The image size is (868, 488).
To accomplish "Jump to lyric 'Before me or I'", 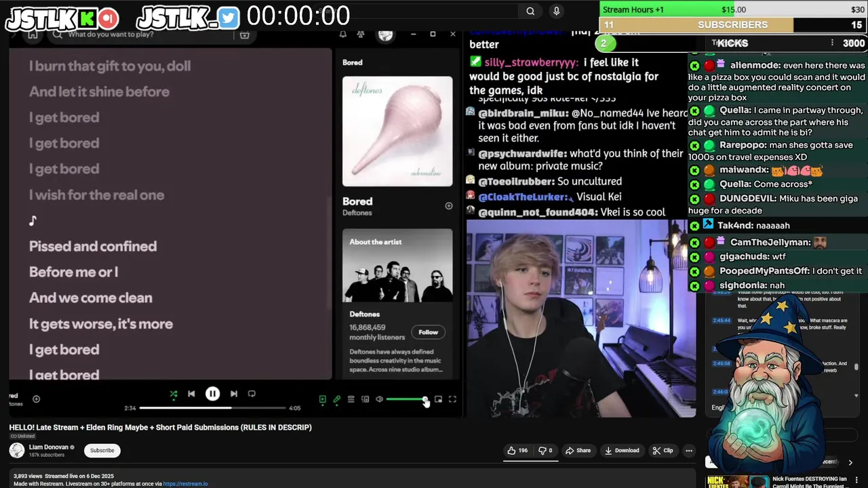I will coord(73,272).
